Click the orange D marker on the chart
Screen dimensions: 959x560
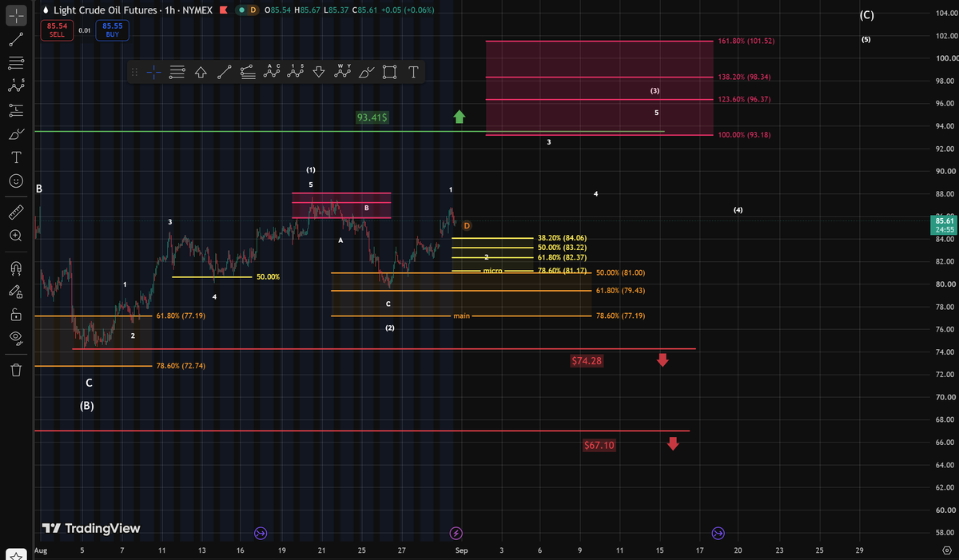coord(467,226)
